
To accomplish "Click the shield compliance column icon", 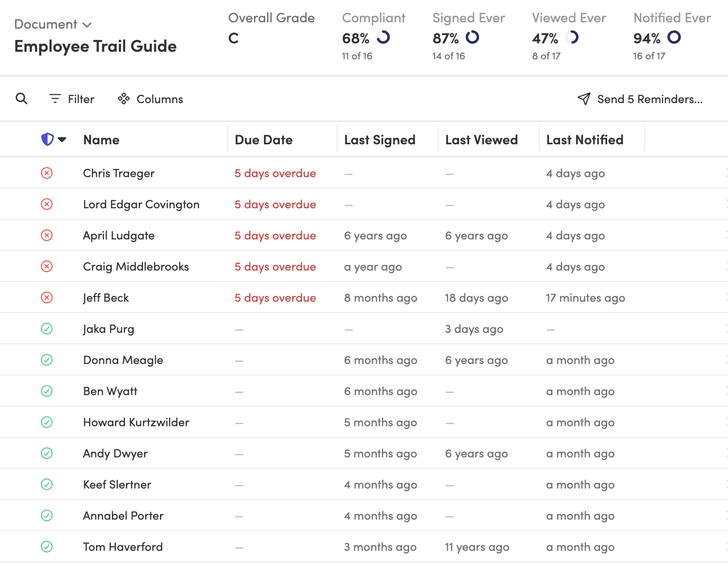I will (x=47, y=139).
